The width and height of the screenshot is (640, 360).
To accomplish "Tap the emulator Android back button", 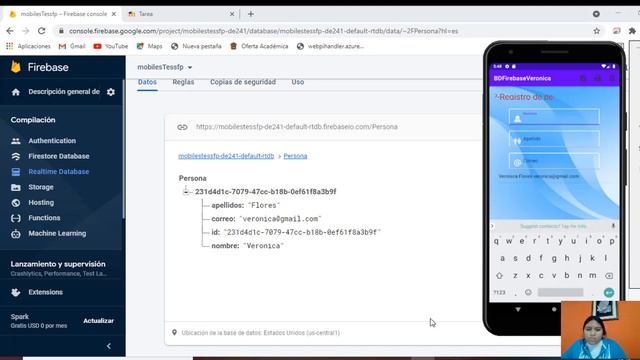I will click(x=518, y=309).
